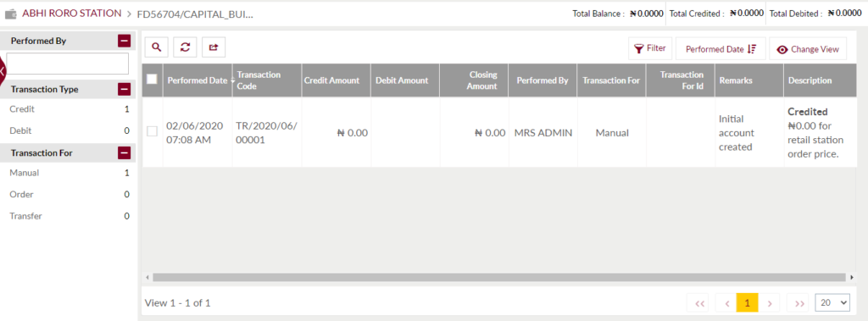Toggle Change View eye button

coord(808,49)
